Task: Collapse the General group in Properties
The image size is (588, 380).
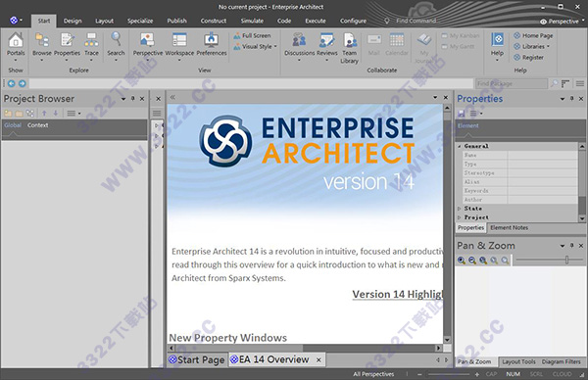Action: pyautogui.click(x=460, y=146)
